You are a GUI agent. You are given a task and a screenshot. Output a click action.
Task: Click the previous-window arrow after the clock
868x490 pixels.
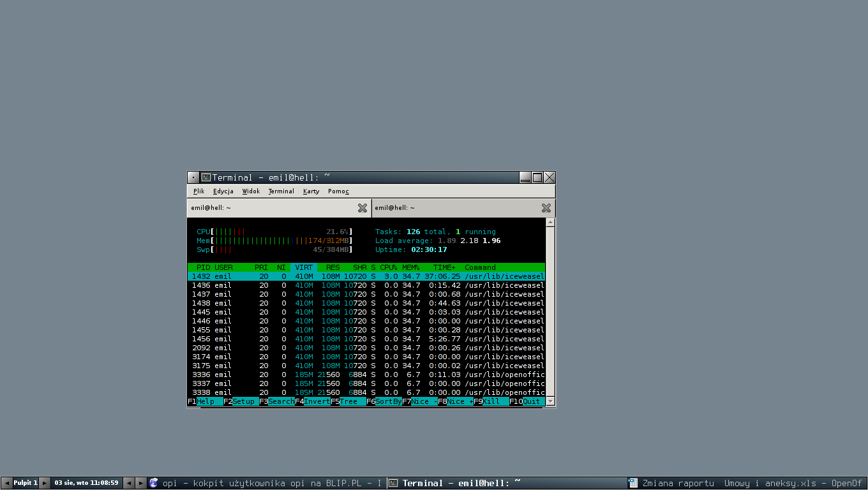(x=128, y=483)
